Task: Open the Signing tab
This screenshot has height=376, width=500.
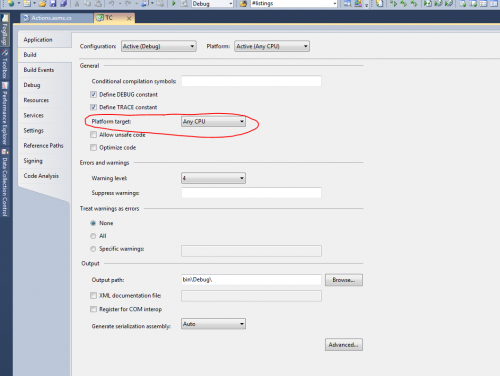Action: 45,161
